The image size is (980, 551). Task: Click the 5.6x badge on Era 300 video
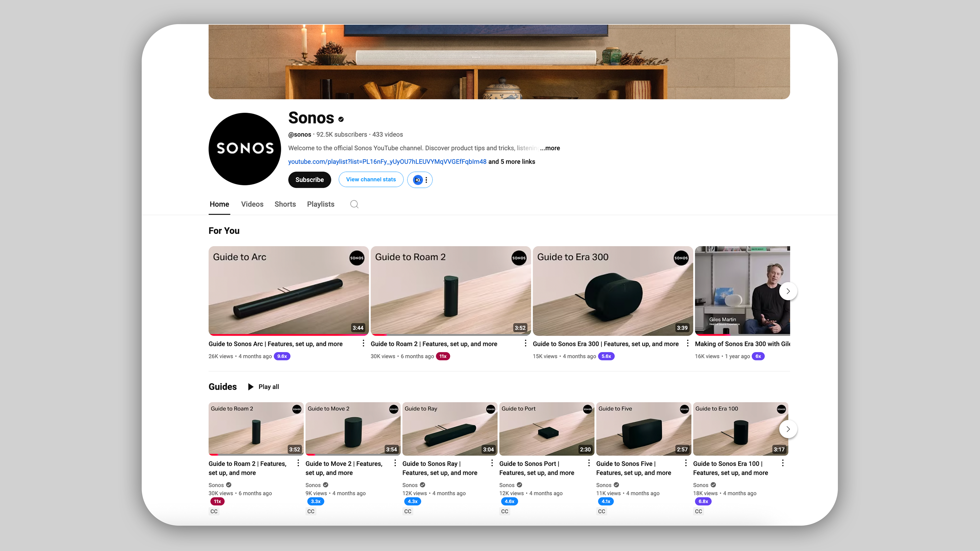[x=606, y=356]
